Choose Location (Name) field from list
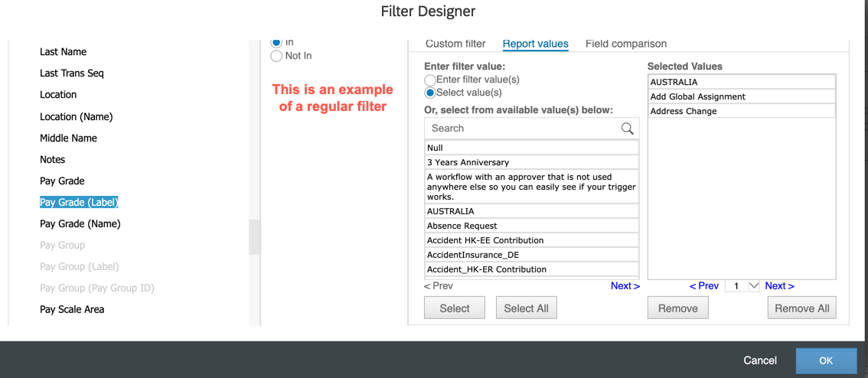868x378 pixels. pyautogui.click(x=77, y=117)
